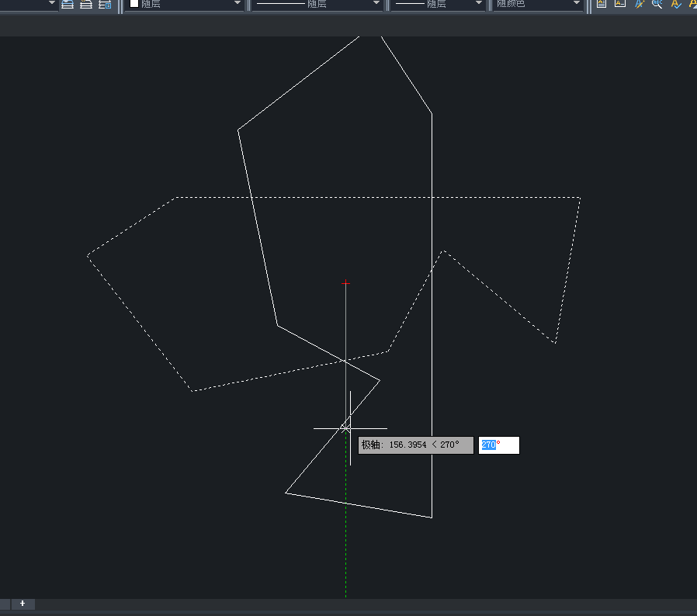The image size is (697, 616).
Task: Select the Single Line Text tool icon
Action: coord(619,4)
